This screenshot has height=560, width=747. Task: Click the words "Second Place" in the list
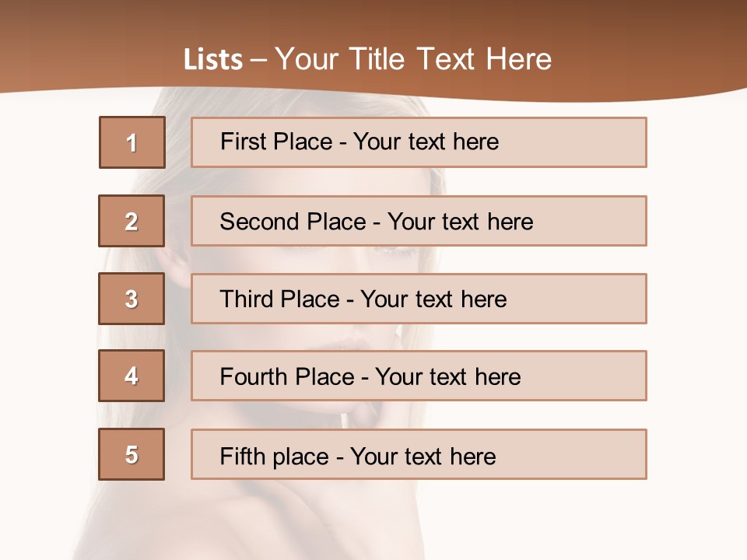pyautogui.click(x=293, y=222)
